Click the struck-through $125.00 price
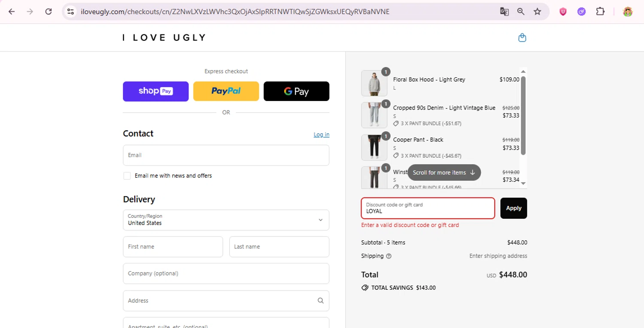The height and width of the screenshot is (328, 644). tap(511, 108)
